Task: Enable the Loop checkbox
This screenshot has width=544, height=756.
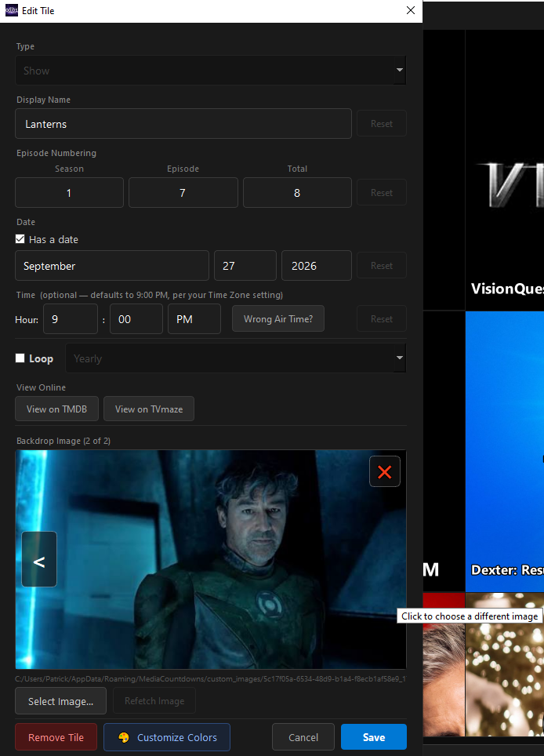Action: tap(20, 358)
